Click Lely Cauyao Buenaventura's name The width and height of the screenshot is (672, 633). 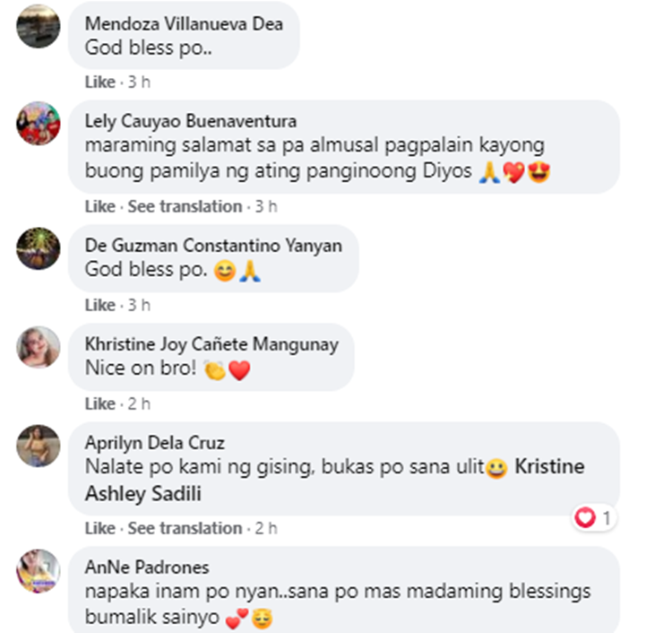click(191, 121)
